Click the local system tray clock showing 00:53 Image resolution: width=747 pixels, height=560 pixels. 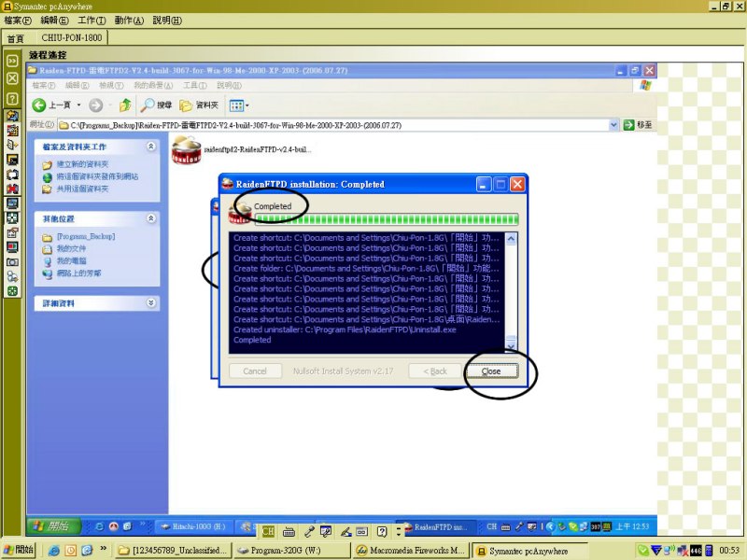(729, 551)
